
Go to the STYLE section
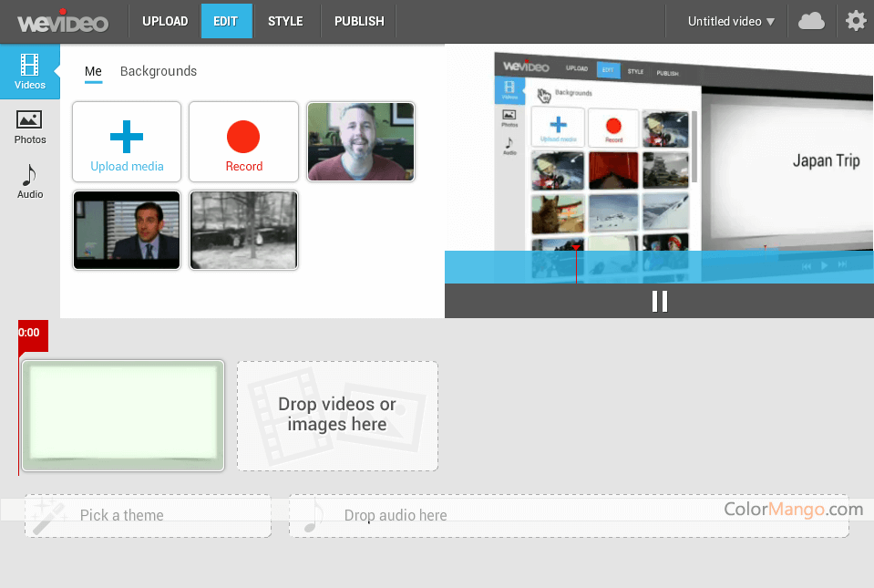click(285, 21)
